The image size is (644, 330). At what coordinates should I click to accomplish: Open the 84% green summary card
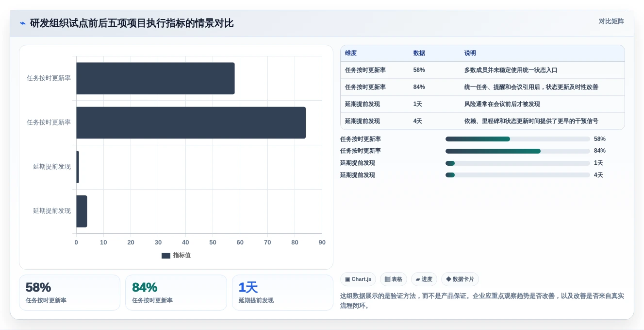coord(176,293)
